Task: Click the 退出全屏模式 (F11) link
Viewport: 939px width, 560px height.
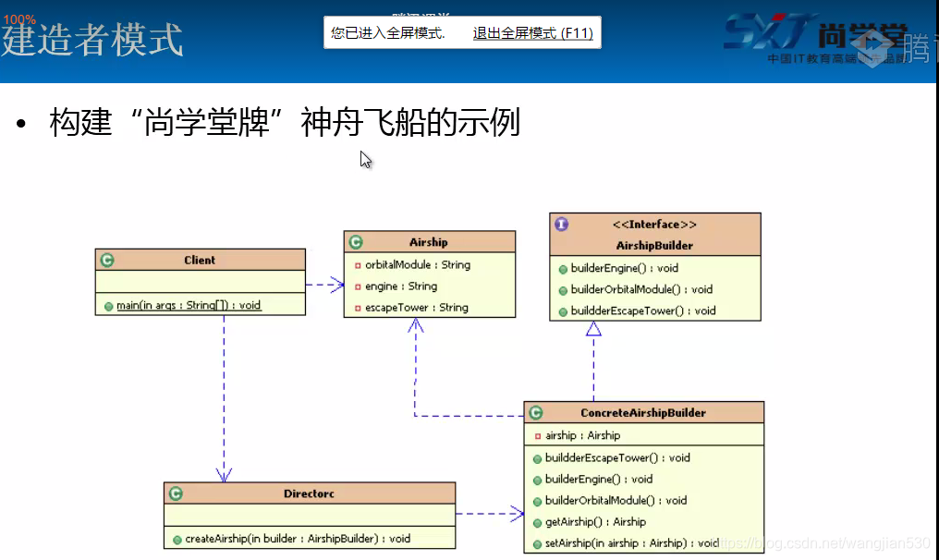Action: pos(533,33)
